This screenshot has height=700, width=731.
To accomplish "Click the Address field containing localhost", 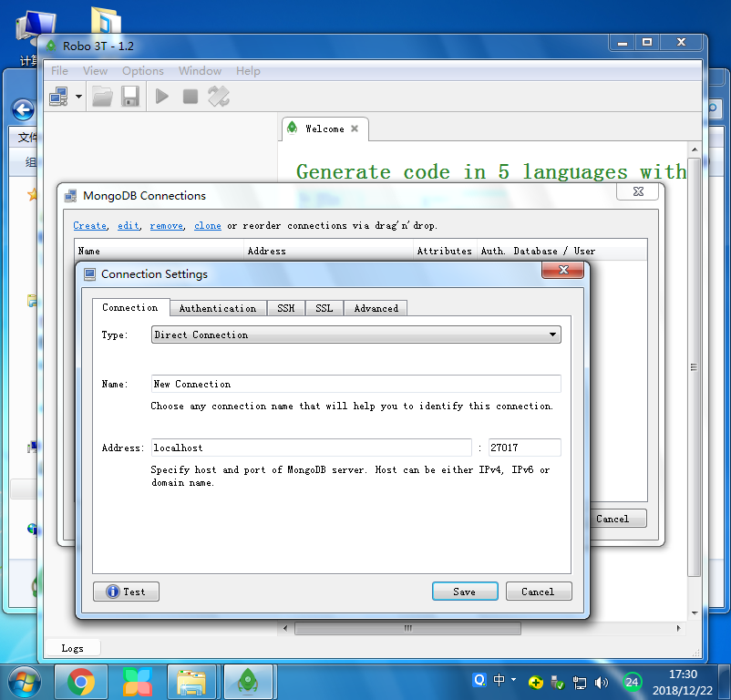I will [312, 448].
